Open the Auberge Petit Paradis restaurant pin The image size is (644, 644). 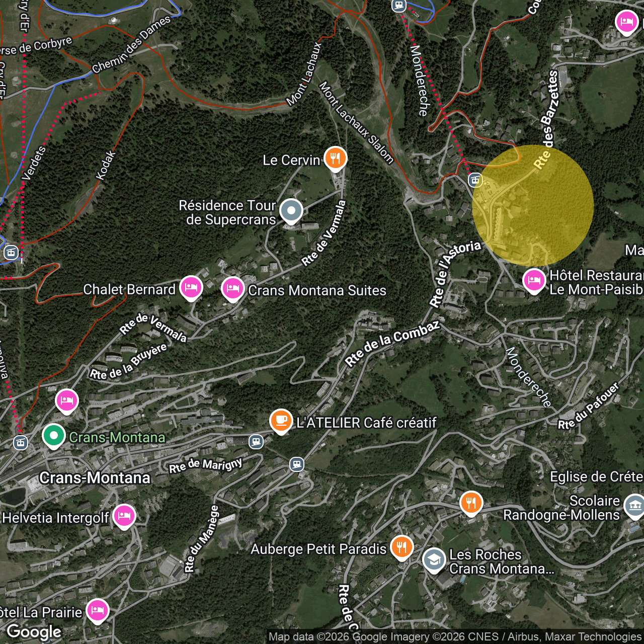coord(401,547)
